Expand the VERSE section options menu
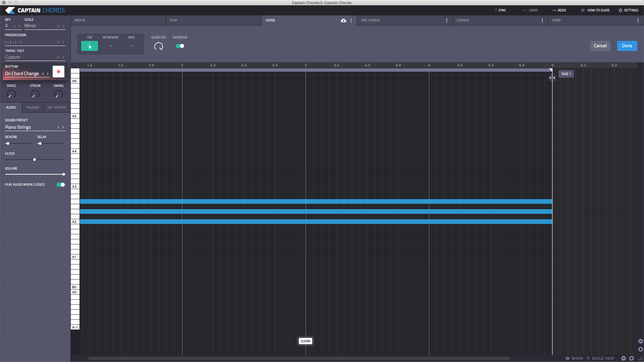Viewport: 644px width, 362px height. pos(351,19)
